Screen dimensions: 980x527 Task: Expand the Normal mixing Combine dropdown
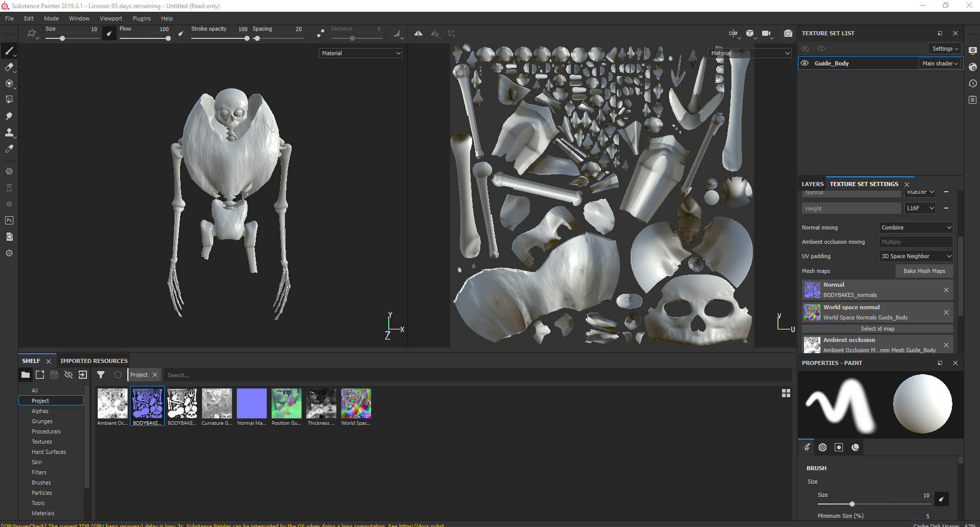pyautogui.click(x=916, y=227)
